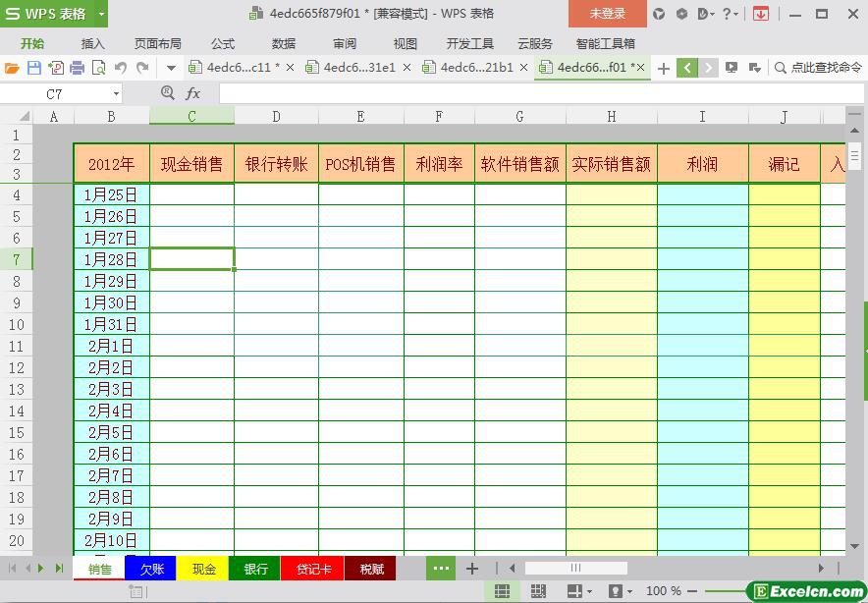Toggle the reading mode status bar icon
Image resolution: width=868 pixels, height=603 pixels.
[575, 591]
